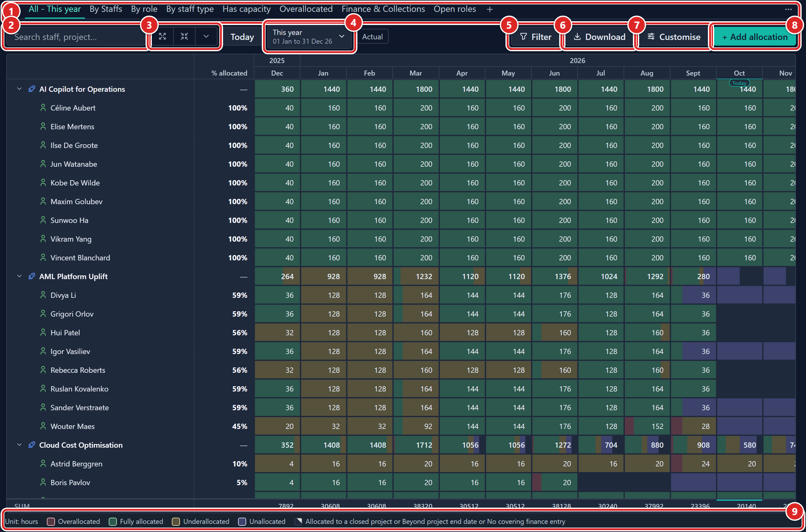Screen dimensions: 806x532
Task: Click the person icon beside Divya Li
Action: [x=43, y=295]
